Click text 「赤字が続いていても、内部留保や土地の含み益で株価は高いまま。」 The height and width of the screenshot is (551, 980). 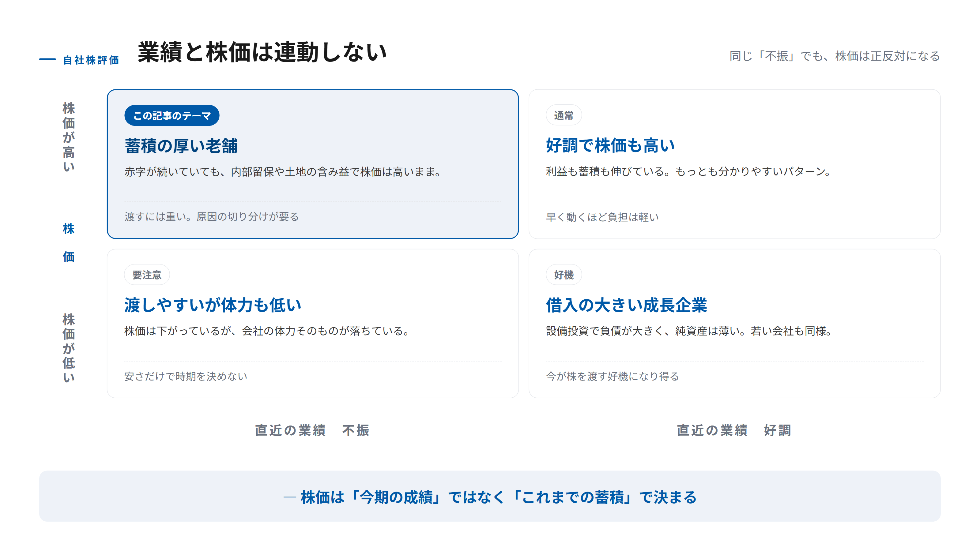[283, 172]
